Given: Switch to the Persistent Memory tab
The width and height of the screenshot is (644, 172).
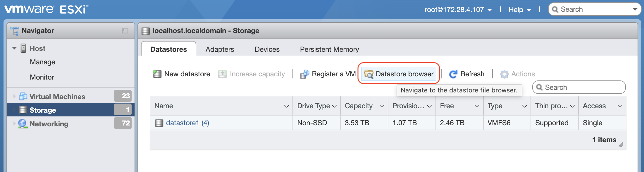Looking at the screenshot, I should coord(329,49).
